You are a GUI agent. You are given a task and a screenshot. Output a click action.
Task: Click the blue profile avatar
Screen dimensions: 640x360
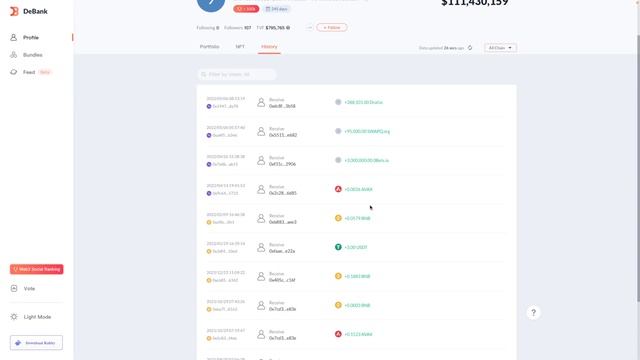[211, 3]
